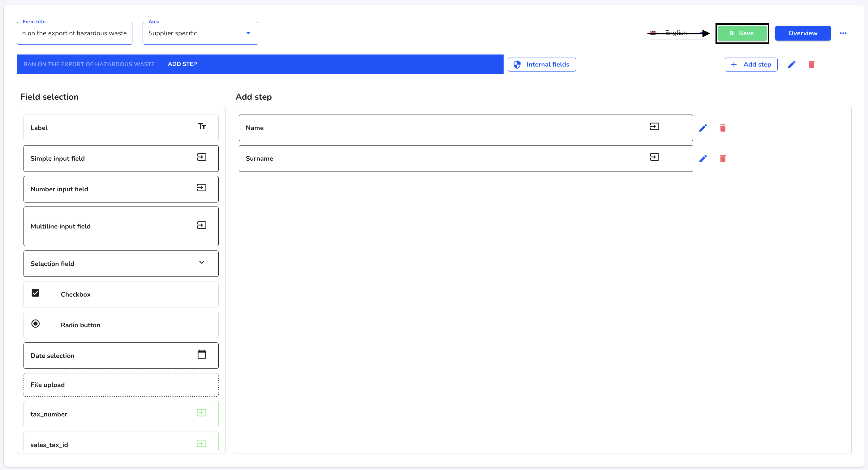Screen dimensions: 868x470
Task: Select the Simple input field label
Action: coord(58,159)
